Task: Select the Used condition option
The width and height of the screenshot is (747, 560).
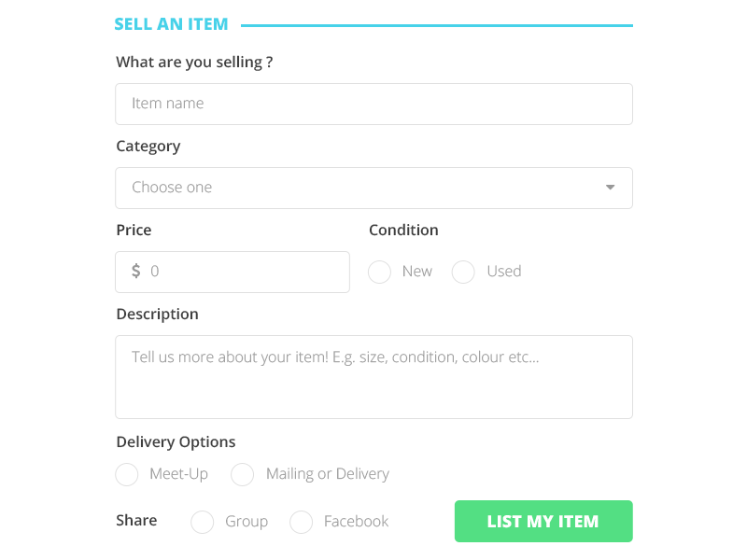Action: (x=464, y=272)
